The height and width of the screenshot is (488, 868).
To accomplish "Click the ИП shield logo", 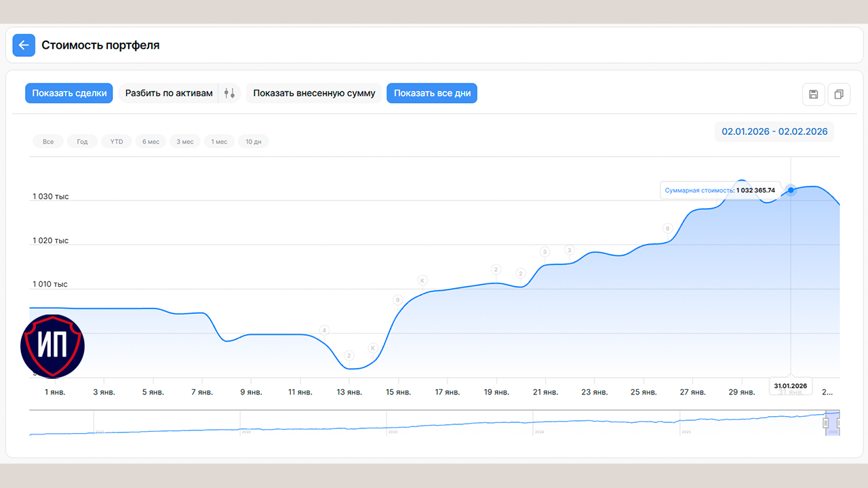I will click(52, 346).
